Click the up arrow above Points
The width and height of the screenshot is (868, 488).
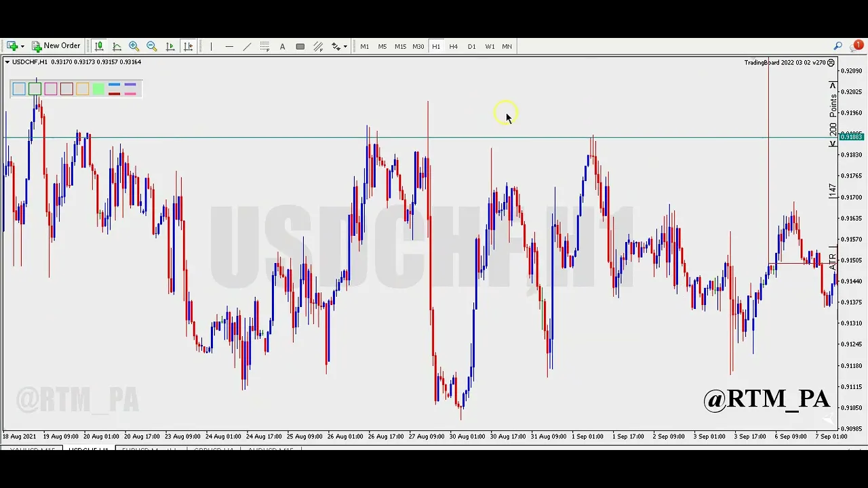[x=833, y=85]
